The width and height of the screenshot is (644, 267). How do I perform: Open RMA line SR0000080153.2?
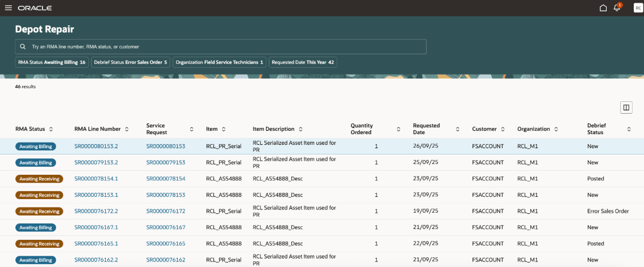tap(96, 147)
